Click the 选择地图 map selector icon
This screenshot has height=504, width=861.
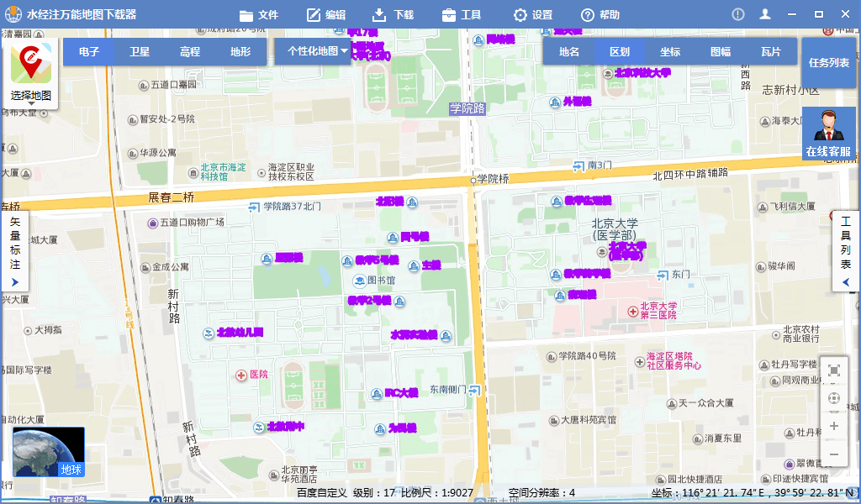[x=31, y=72]
